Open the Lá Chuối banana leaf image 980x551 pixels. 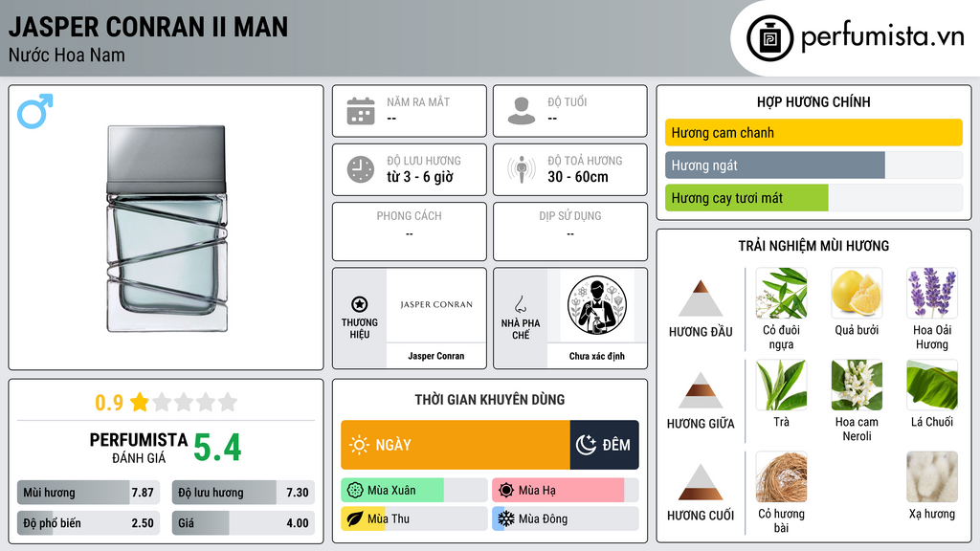coord(932,386)
